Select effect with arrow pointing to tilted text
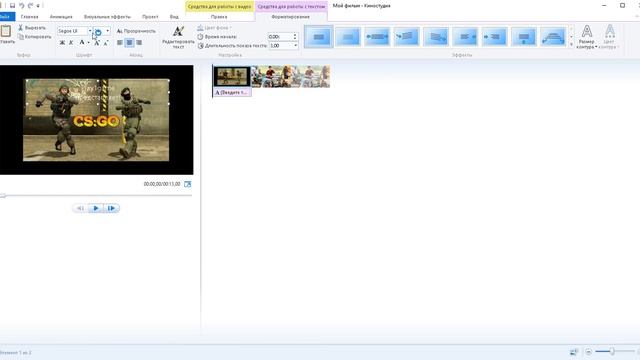The height and width of the screenshot is (360, 640). (x=407, y=37)
